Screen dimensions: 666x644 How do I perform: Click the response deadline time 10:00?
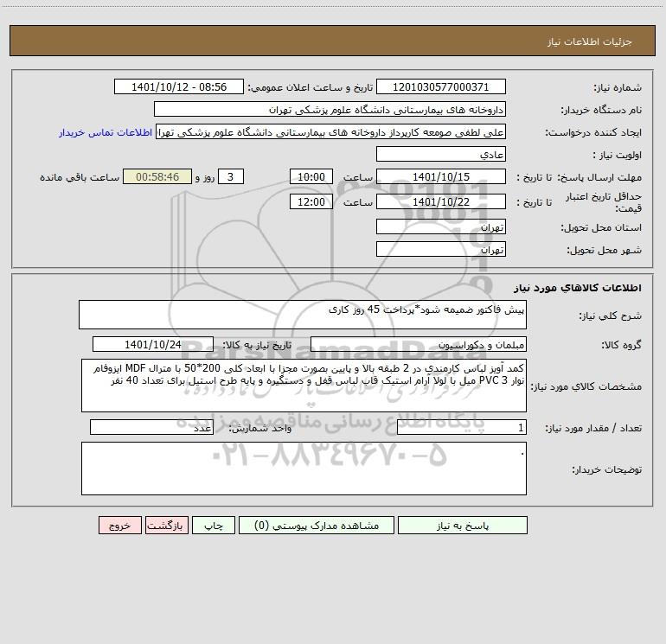click(x=311, y=176)
